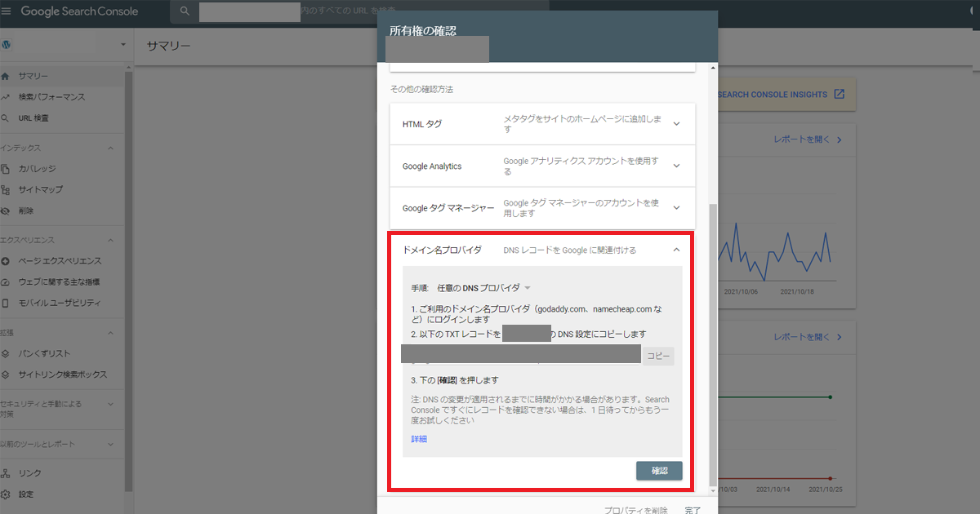Click the サイトリンク検索ボックス layers icon
Image resolution: width=980 pixels, height=514 pixels.
[6, 375]
